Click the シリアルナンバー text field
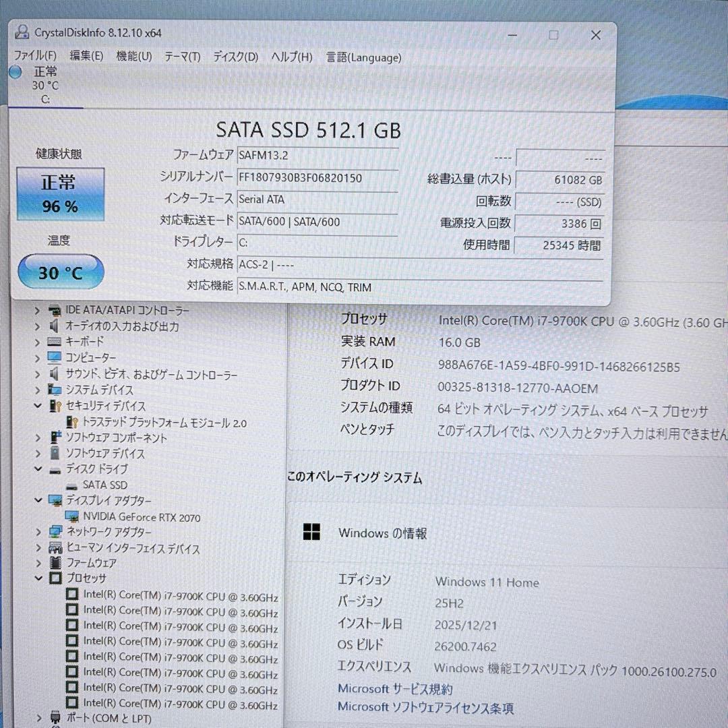The image size is (728, 728). click(317, 178)
